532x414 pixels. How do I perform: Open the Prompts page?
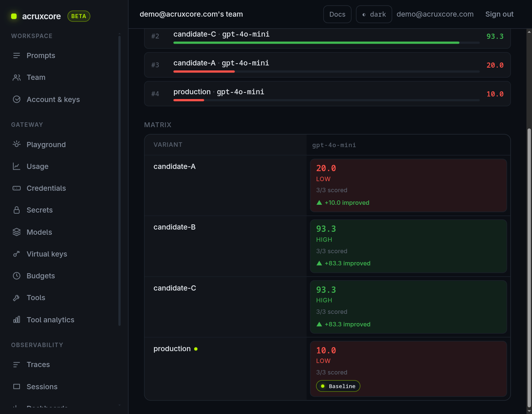pos(41,55)
